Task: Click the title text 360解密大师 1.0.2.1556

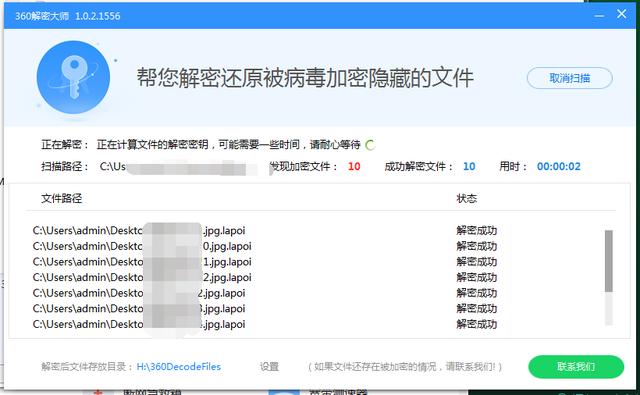Action: tap(68, 16)
